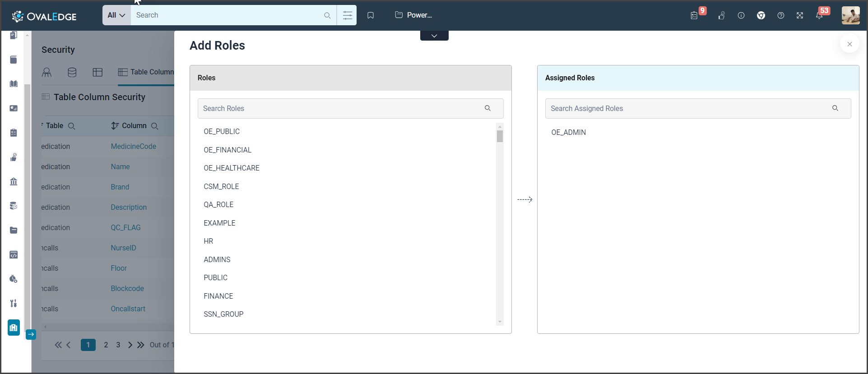868x374 pixels.
Task: Open the users and roles security tab icon
Action: pyautogui.click(x=46, y=72)
